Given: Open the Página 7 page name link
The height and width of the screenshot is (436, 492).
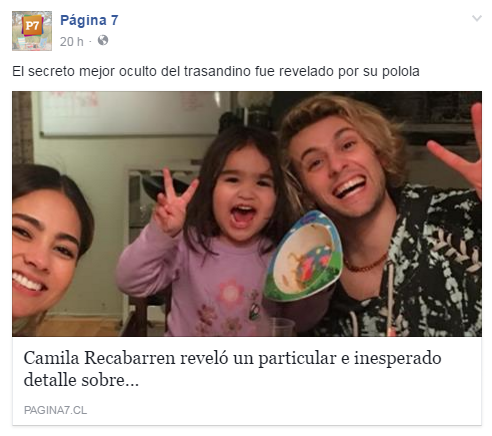Looking at the screenshot, I should coord(89,20).
